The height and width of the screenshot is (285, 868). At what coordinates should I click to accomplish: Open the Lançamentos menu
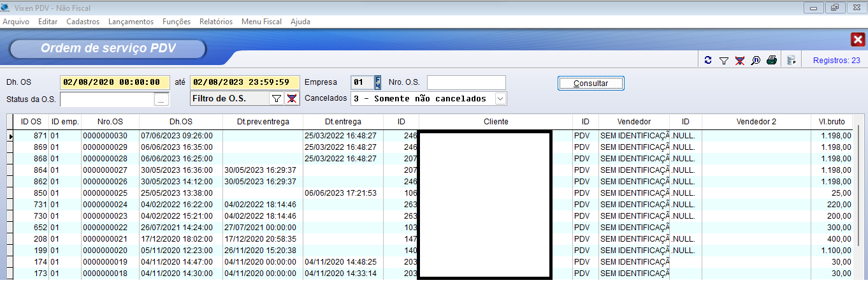(x=131, y=22)
